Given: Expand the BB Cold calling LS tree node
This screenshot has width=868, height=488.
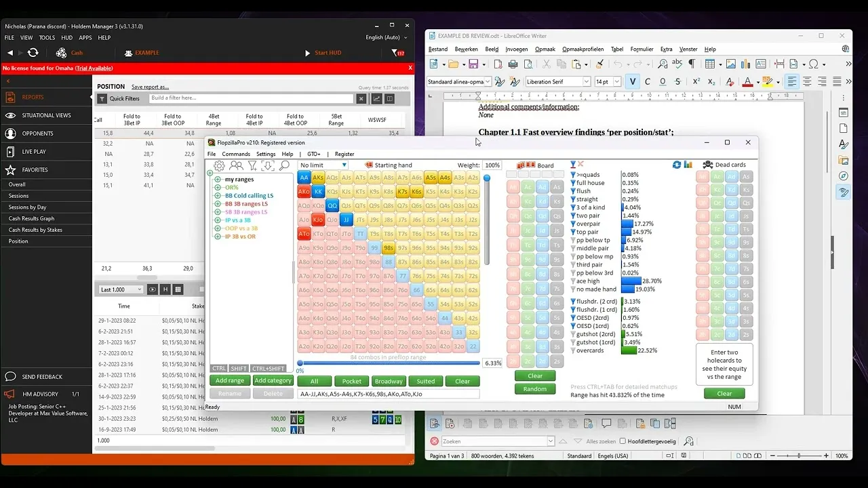Looking at the screenshot, I should 218,196.
